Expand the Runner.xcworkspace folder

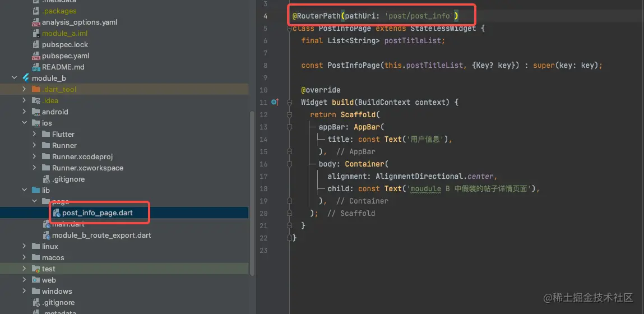tap(35, 168)
